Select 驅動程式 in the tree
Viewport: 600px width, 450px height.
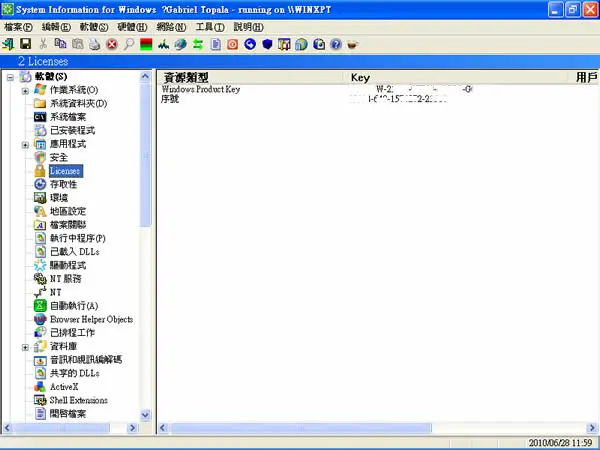pyautogui.click(x=68, y=265)
